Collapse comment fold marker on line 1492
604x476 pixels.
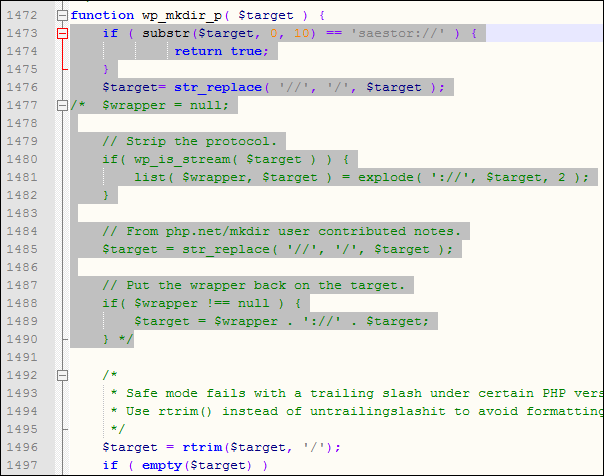click(62, 375)
